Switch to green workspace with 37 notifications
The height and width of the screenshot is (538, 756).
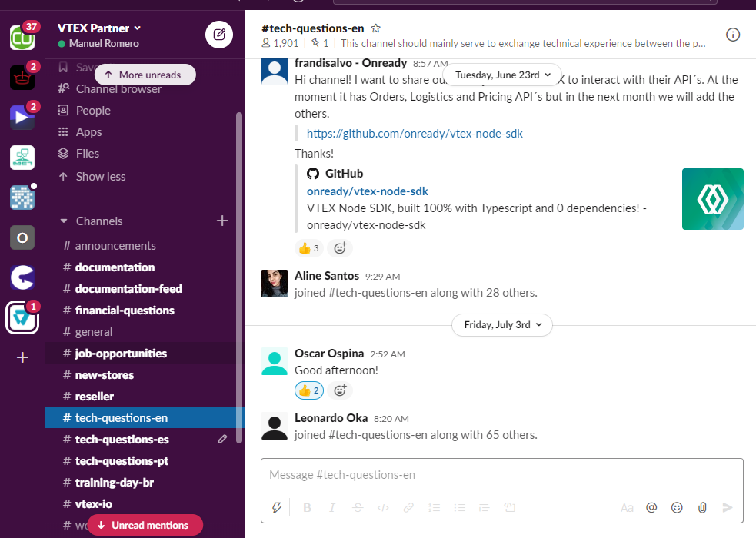[x=22, y=37]
